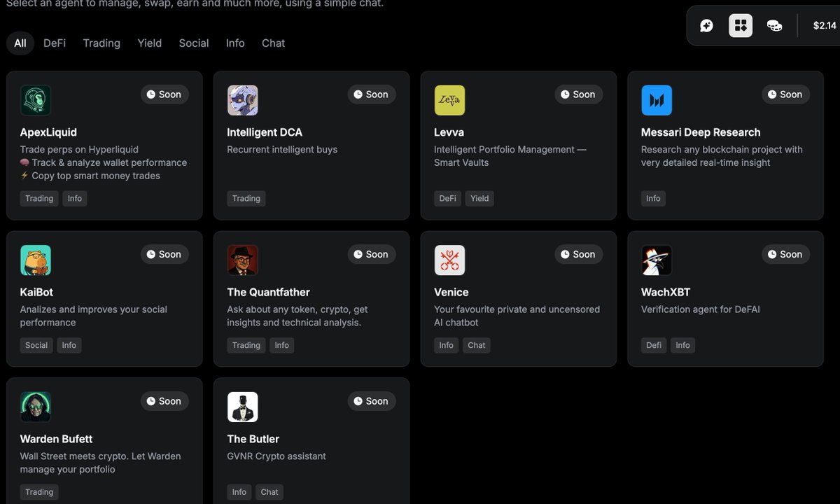This screenshot has width=840, height=504.
Task: Click the DeFi tag on Levva
Action: (447, 199)
